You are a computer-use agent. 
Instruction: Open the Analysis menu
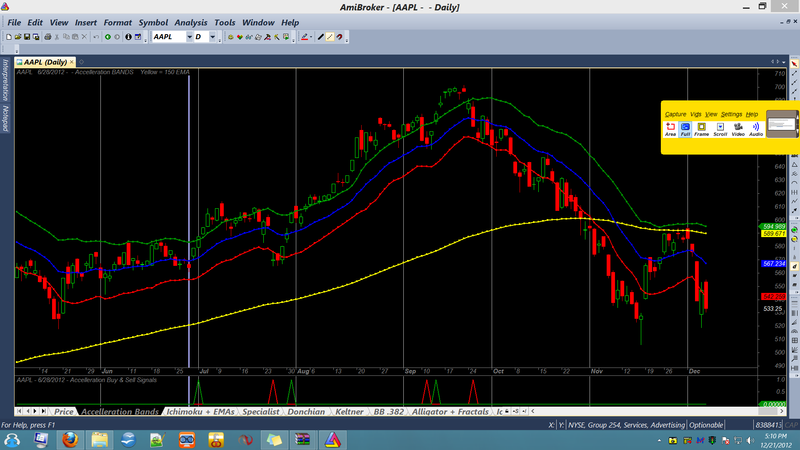point(191,22)
